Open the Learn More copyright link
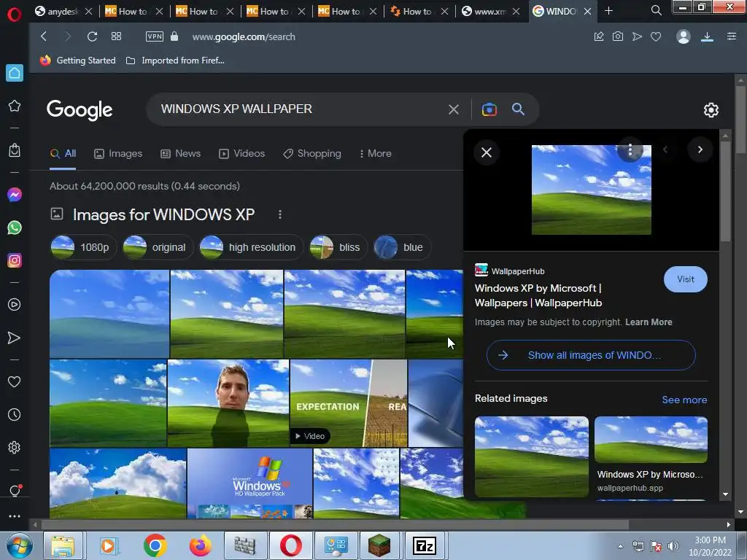This screenshot has width=747, height=560. tap(649, 322)
